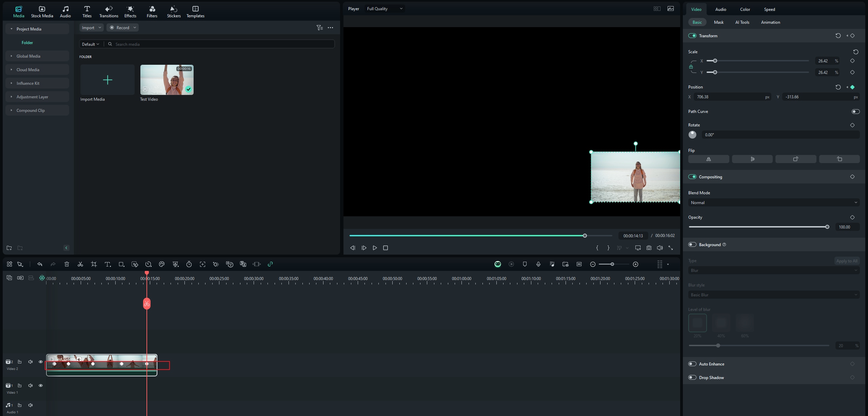Toggle the Drop Shadow effect
This screenshot has width=868, height=416.
[692, 377]
